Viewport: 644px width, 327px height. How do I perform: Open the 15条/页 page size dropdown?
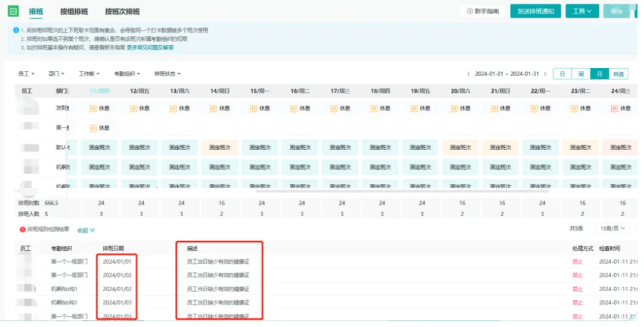point(612,229)
